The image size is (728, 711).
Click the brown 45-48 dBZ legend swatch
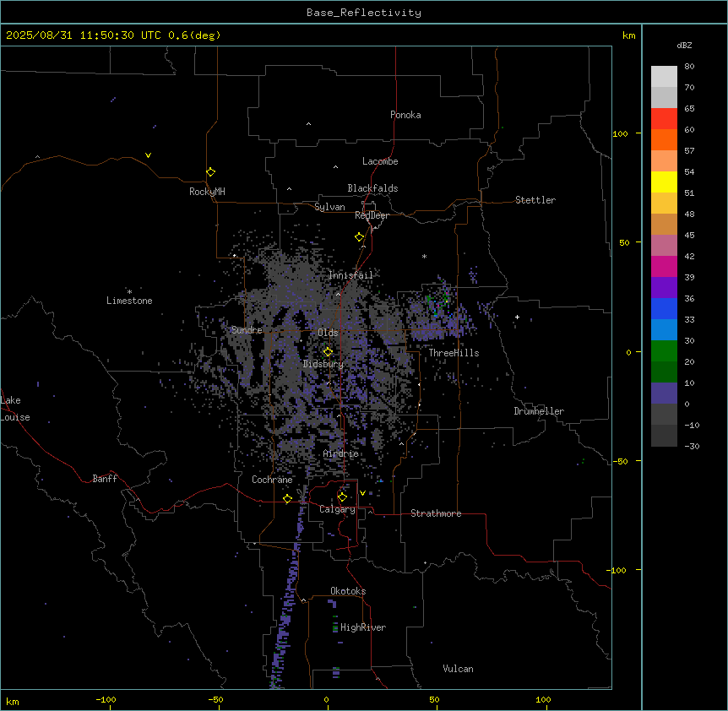click(x=664, y=224)
